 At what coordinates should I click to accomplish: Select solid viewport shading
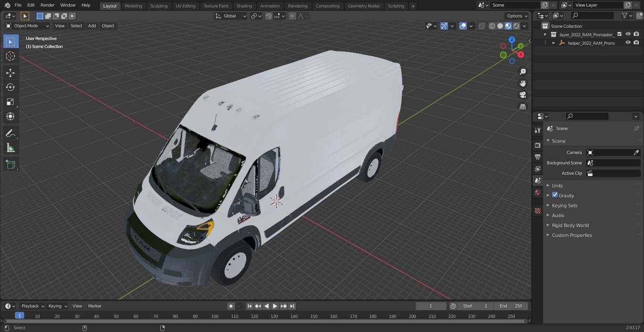500,26
